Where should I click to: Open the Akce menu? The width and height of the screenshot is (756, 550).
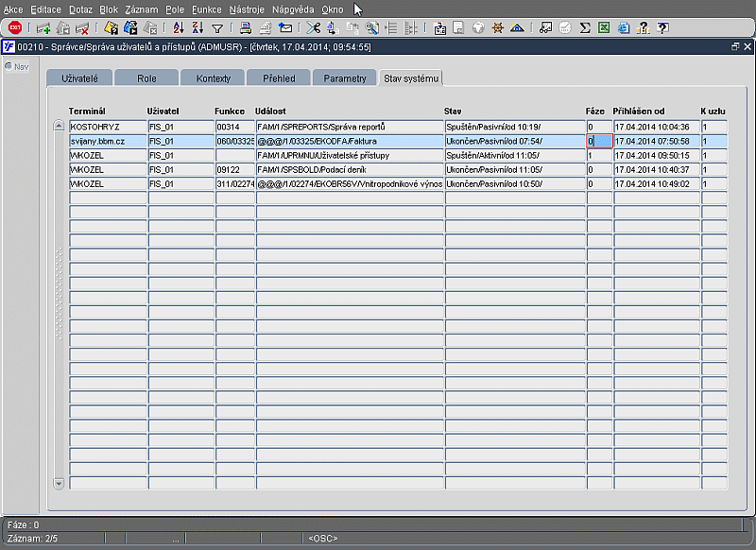pyautogui.click(x=13, y=9)
